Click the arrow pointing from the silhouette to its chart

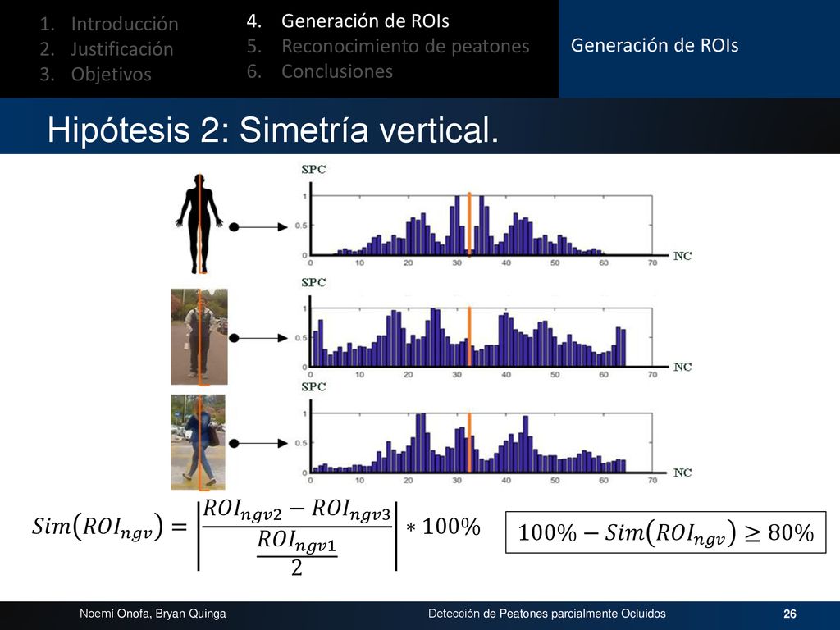[258, 227]
